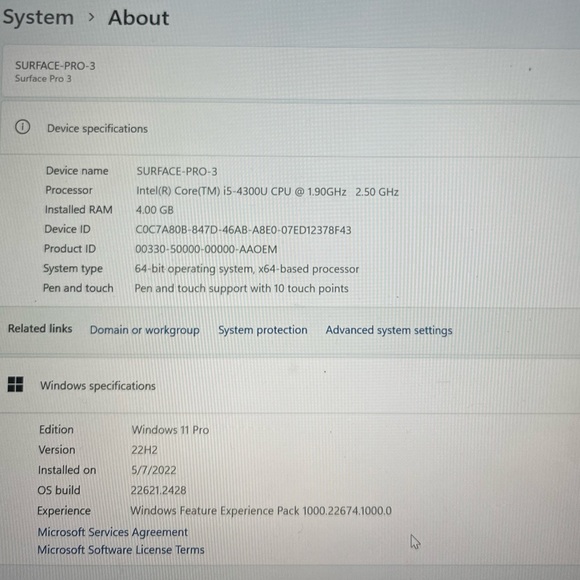Open Microsoft Services Agreement link
Screen dimensions: 580x580
coord(112,532)
